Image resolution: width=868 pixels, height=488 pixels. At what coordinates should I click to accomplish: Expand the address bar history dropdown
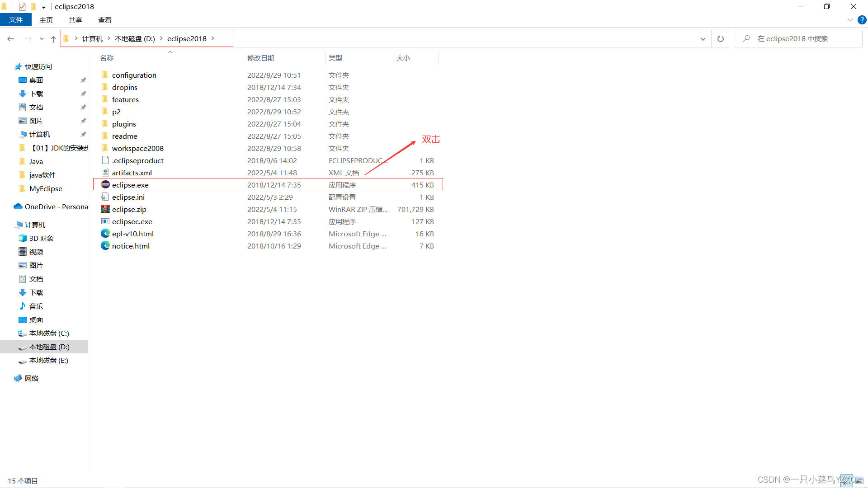703,39
